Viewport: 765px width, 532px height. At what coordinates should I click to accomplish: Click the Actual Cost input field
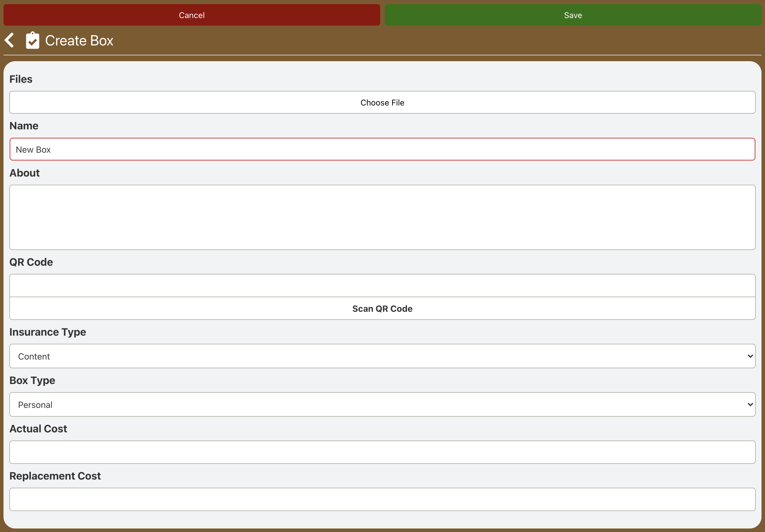pyautogui.click(x=382, y=452)
